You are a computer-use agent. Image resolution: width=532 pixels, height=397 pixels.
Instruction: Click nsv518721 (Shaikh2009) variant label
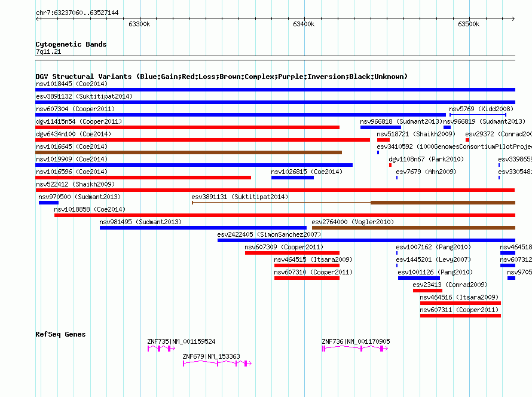[416, 134]
